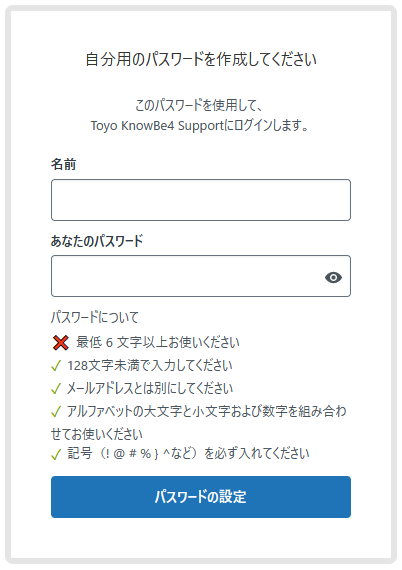Select the 128文字未満で入力してください rule text
This screenshot has height=570, width=402.
[x=150, y=366]
